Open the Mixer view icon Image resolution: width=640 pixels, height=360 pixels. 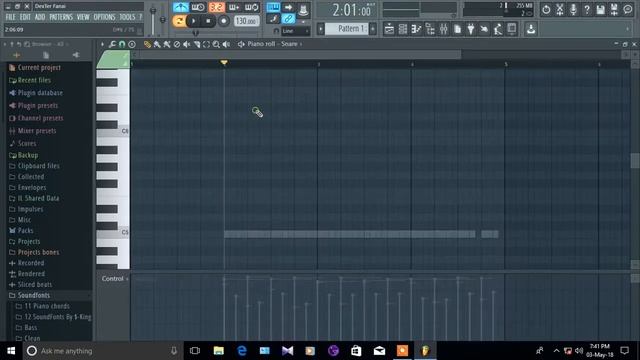444,29
